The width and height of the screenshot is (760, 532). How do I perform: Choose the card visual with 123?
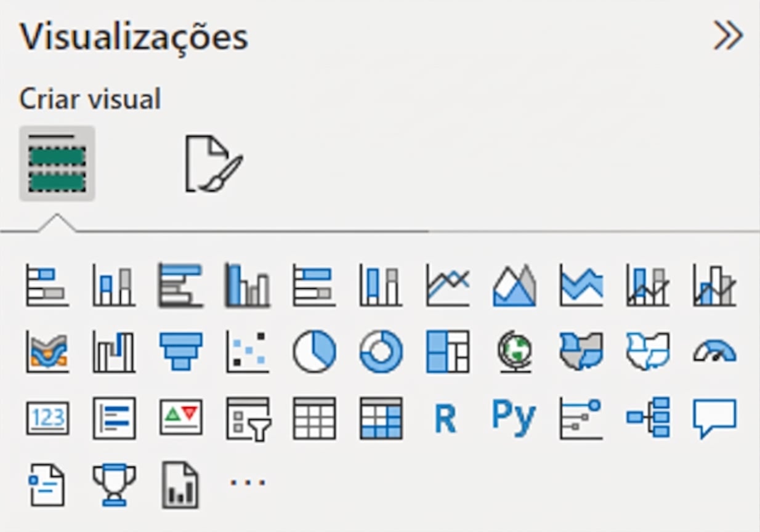pyautogui.click(x=47, y=419)
